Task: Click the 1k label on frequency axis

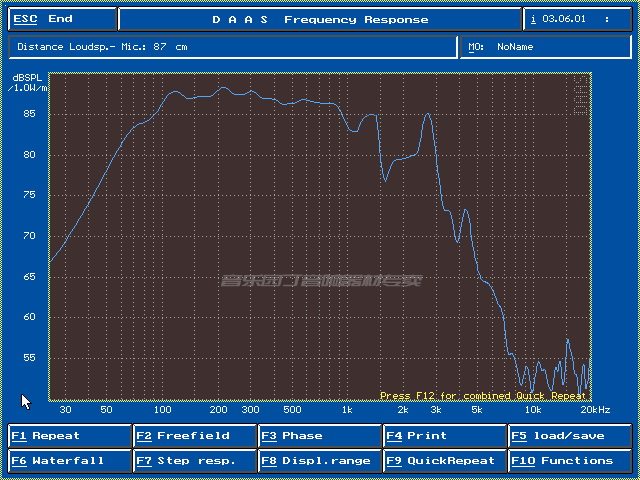Action: [x=347, y=410]
